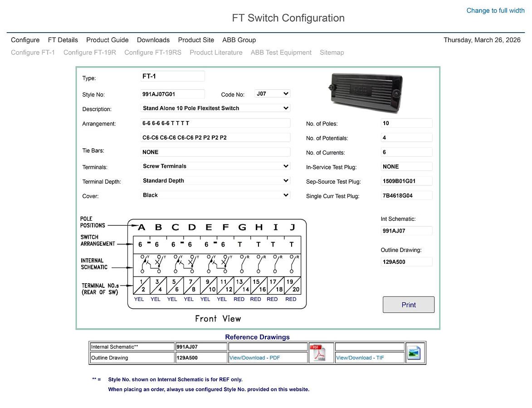The image size is (532, 408).
Task: Open the Configure menu
Action: tap(25, 40)
